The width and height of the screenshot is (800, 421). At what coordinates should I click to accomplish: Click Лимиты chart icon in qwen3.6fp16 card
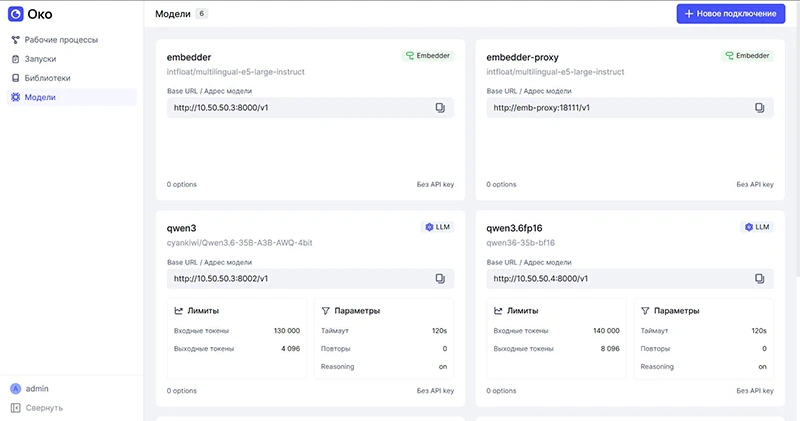497,311
